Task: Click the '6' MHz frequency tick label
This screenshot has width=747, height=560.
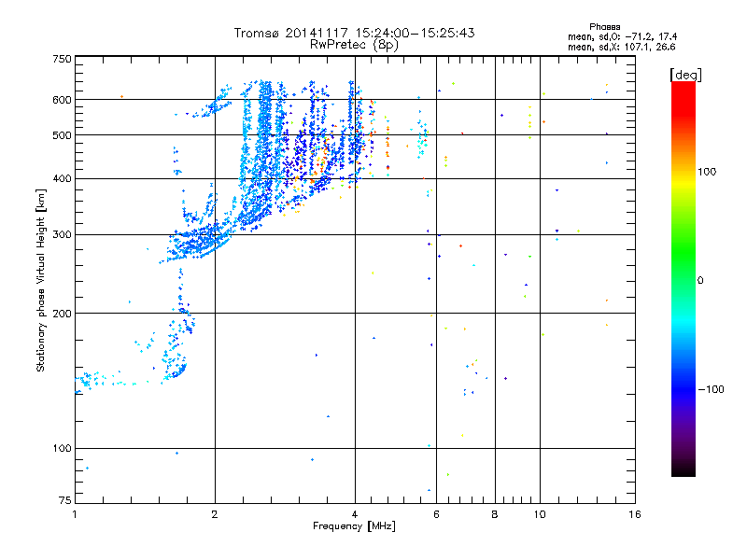Action: point(436,514)
